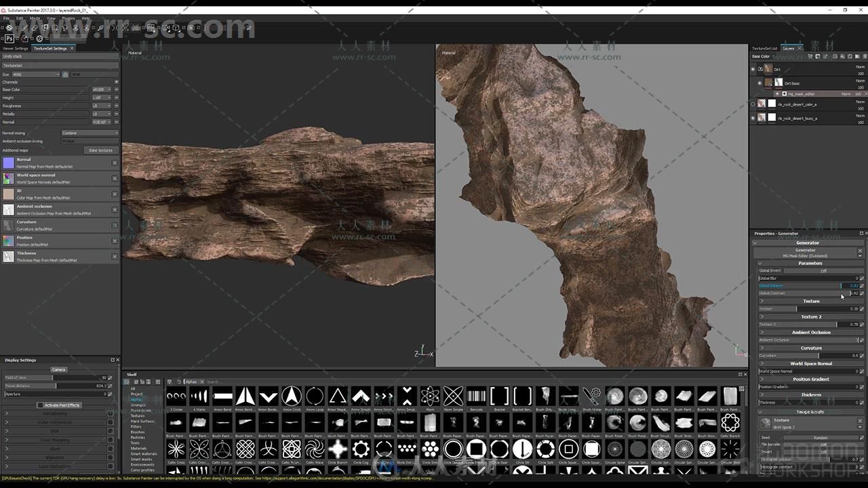Enable the Color Correction checkbox
This screenshot has width=868, height=488.
[x=111, y=422]
